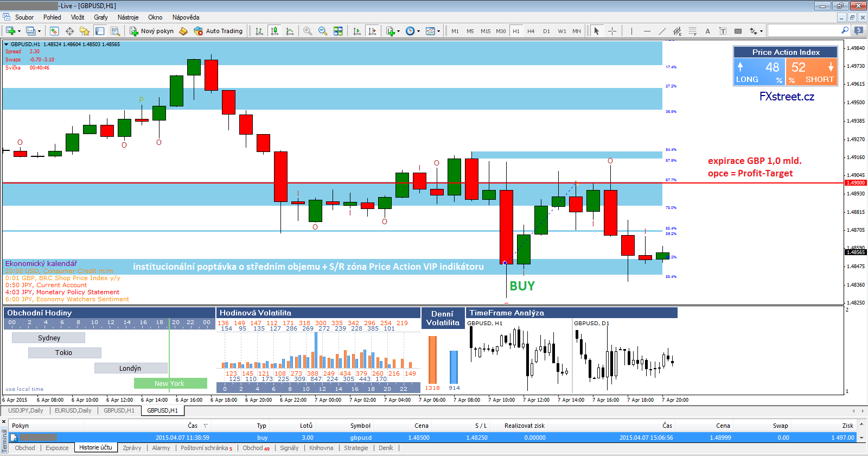This screenshot has height=456, width=868.
Task: Sort by the Lotů column header
Action: 306,426
